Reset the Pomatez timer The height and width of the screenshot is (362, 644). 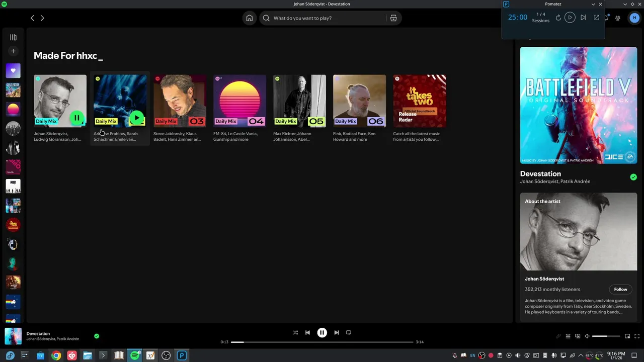pyautogui.click(x=558, y=18)
